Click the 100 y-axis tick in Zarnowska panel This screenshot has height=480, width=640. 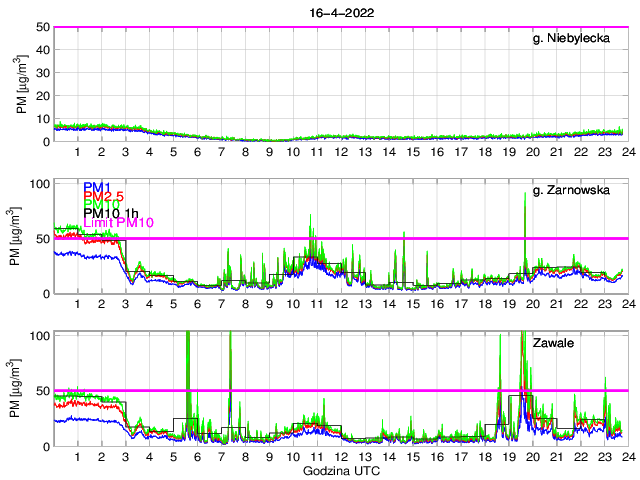41,184
